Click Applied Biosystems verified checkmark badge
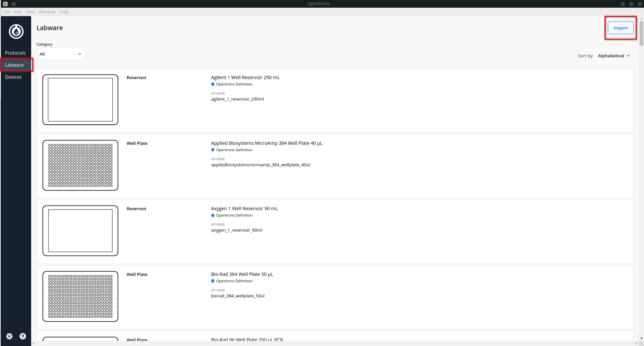644x346 pixels. 213,150
